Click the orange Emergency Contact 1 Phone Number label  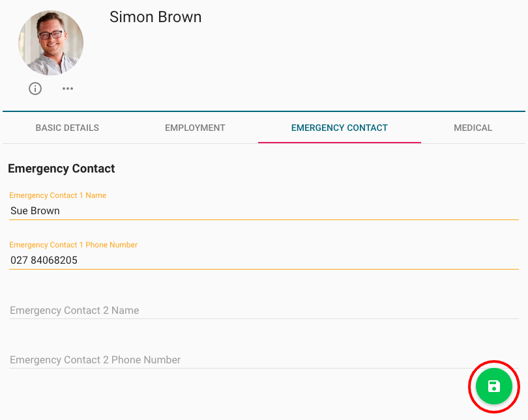point(73,245)
